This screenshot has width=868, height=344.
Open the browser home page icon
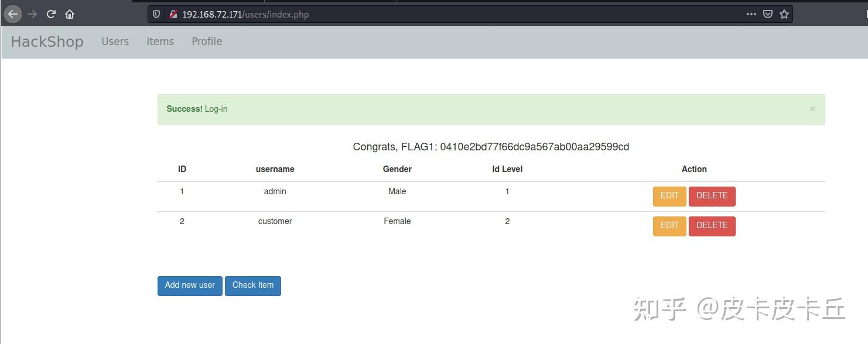click(x=69, y=14)
